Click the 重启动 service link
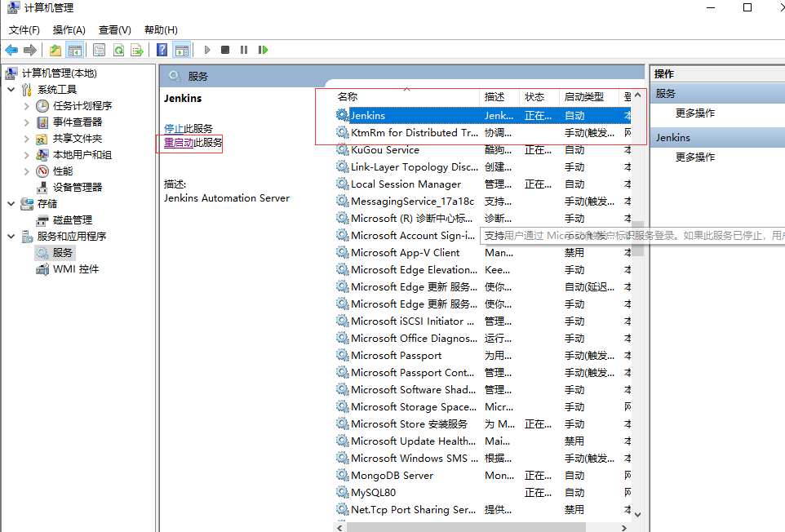 (179, 143)
